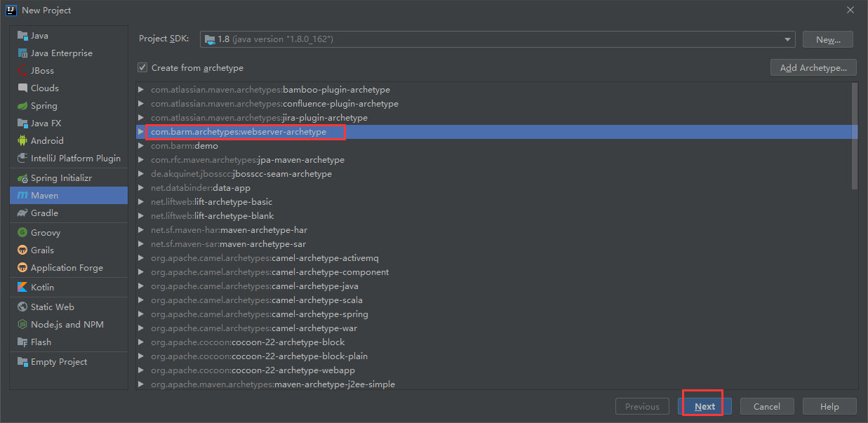Select maven-archetype-j2ee-simple entry

pyautogui.click(x=497, y=384)
